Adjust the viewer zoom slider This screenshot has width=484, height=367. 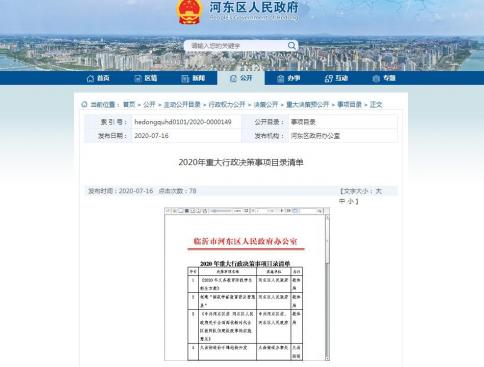click(222, 211)
